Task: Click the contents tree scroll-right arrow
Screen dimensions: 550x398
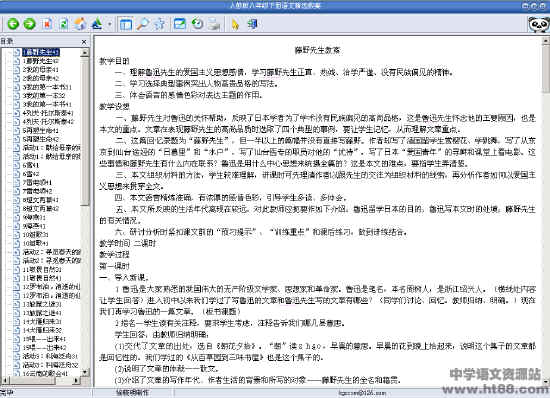Action: (x=76, y=380)
